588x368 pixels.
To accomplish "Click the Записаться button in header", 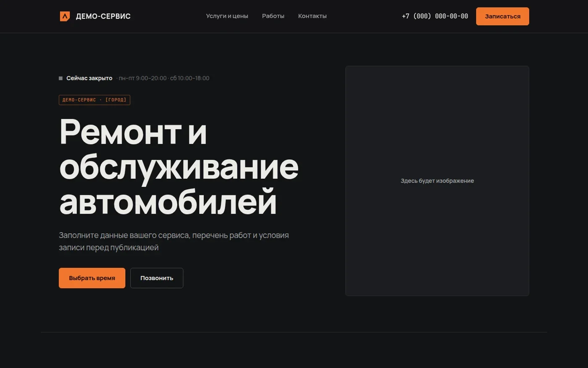I will [x=502, y=16].
